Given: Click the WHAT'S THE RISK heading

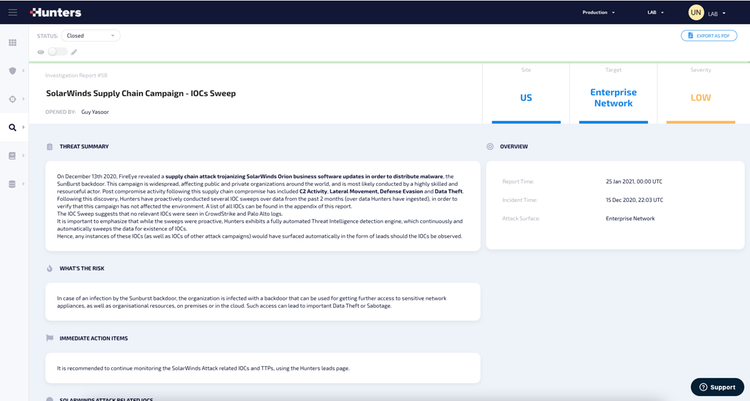Looking at the screenshot, I should [82, 268].
